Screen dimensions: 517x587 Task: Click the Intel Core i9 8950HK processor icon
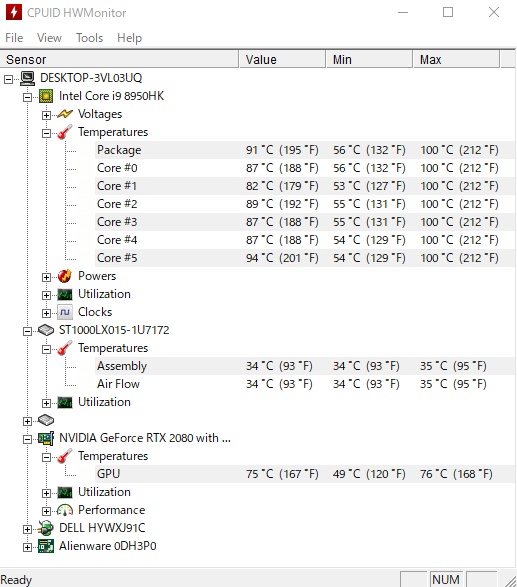[46, 96]
